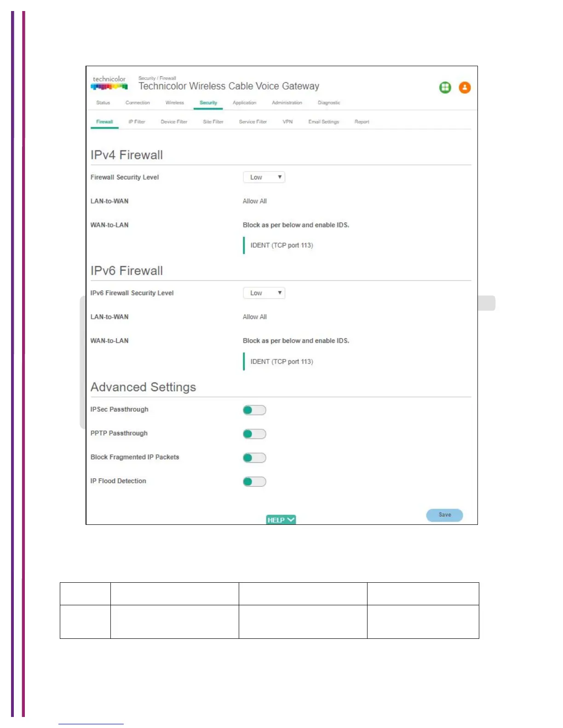The width and height of the screenshot is (563, 728).
Task: Open the Application tab
Action: pyautogui.click(x=245, y=103)
